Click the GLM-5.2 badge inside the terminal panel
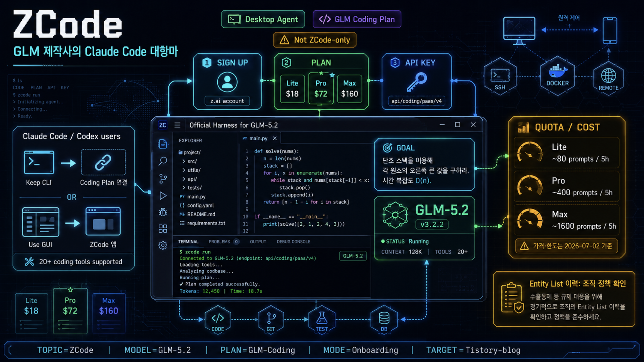Viewport: 644px width, 362px height. point(353,256)
